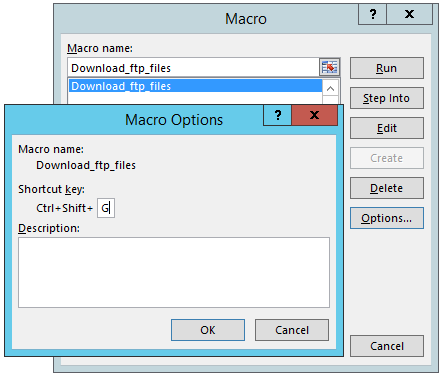
Task: Select Download_ftp_files in the macro list
Action: pyautogui.click(x=195, y=86)
